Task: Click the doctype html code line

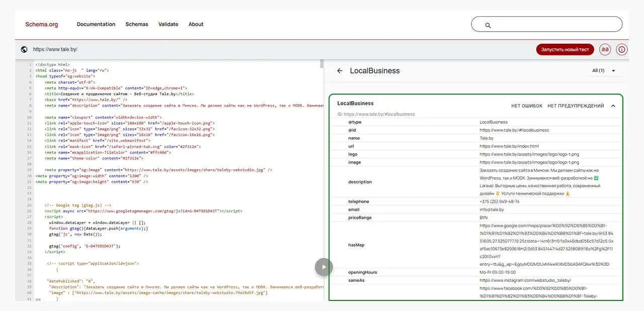Action: click(x=52, y=64)
